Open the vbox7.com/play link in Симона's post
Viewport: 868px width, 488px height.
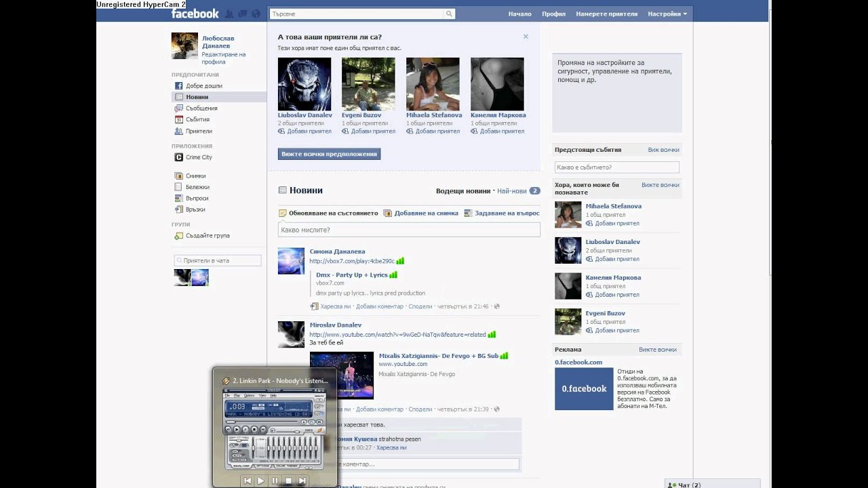[x=352, y=261]
